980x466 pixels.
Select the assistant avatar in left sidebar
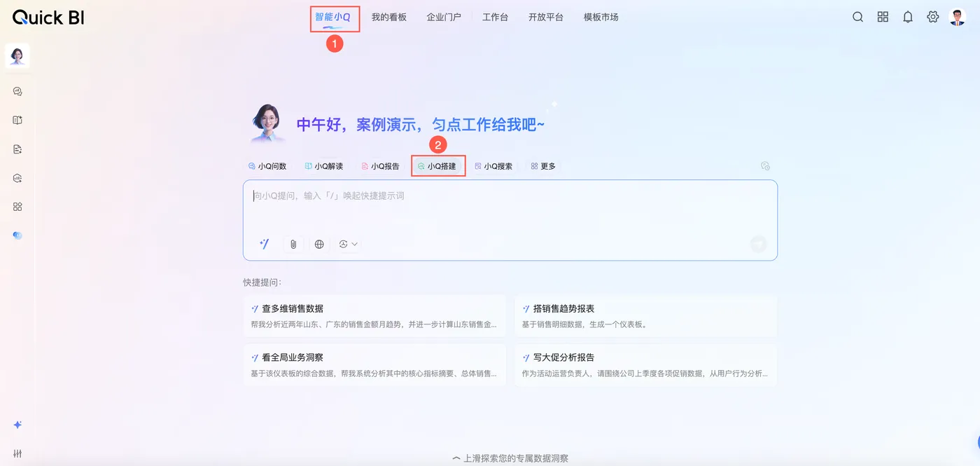point(17,55)
